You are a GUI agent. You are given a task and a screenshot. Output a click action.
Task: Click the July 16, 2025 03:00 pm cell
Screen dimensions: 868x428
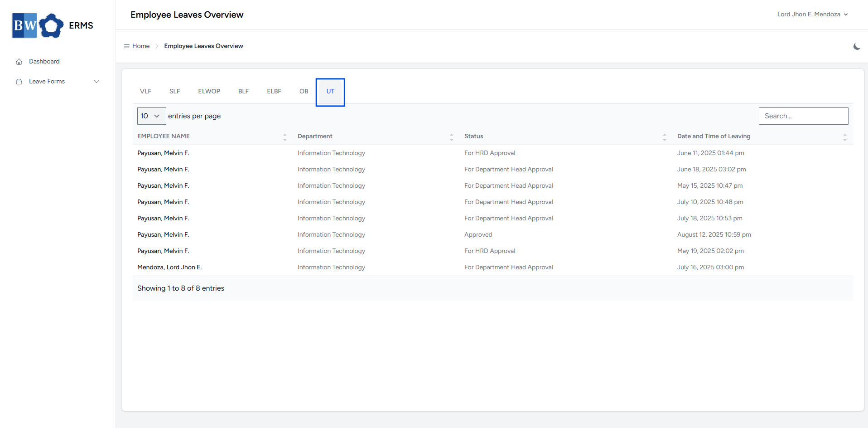[711, 267]
